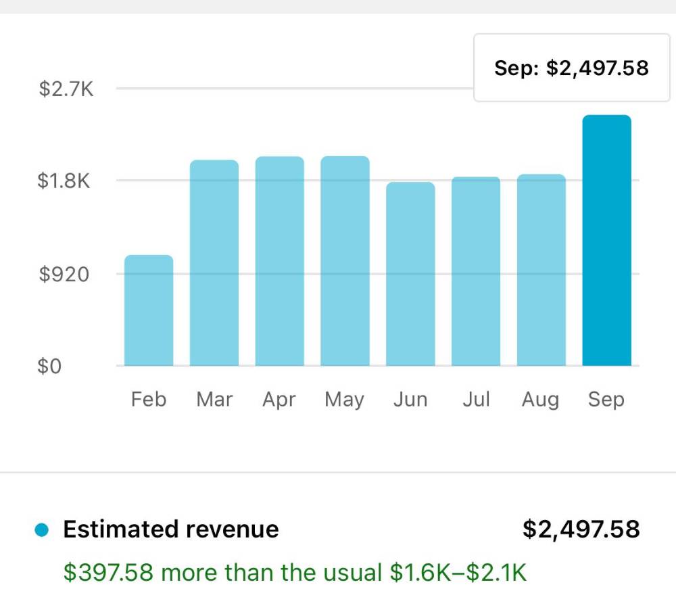The image size is (676, 616).
Task: Click the $920 axis label
Action: [64, 275]
